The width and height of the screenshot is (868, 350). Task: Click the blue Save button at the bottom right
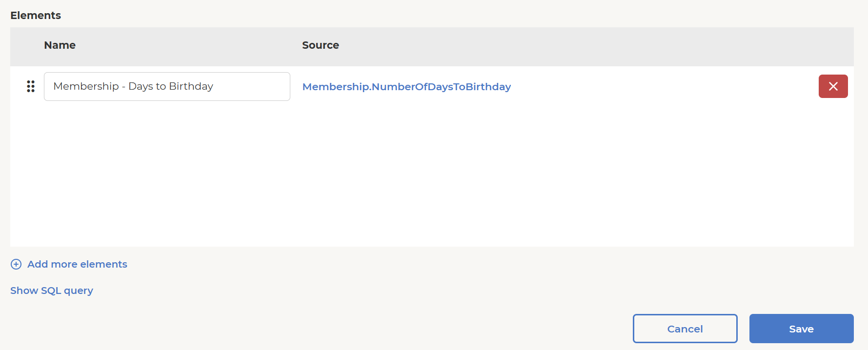(x=801, y=329)
